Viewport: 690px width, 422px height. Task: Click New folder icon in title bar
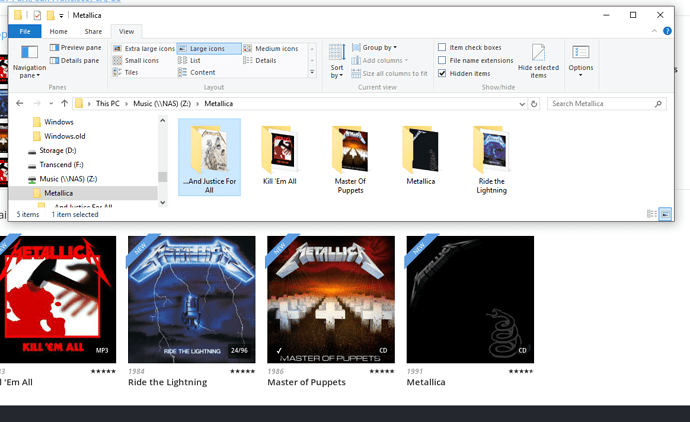coord(51,15)
